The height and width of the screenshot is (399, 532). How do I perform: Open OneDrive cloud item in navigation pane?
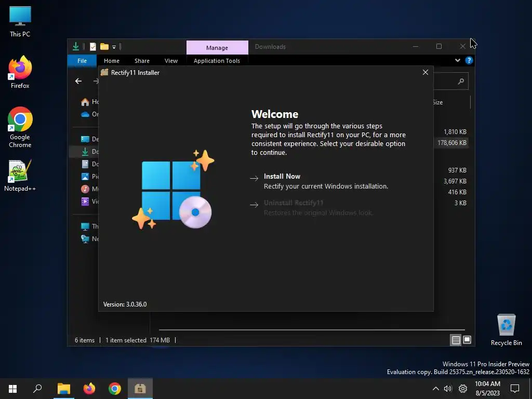(x=89, y=114)
